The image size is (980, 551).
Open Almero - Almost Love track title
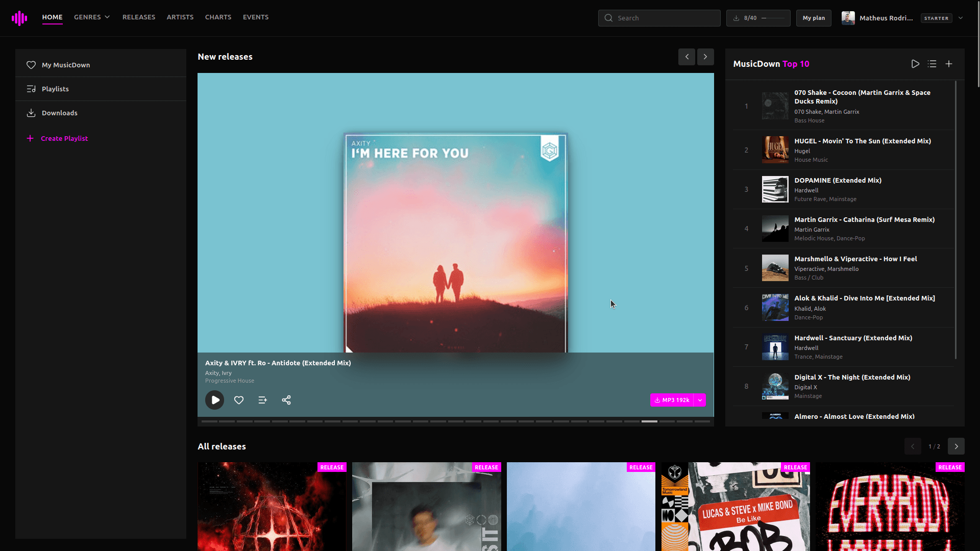pyautogui.click(x=854, y=416)
